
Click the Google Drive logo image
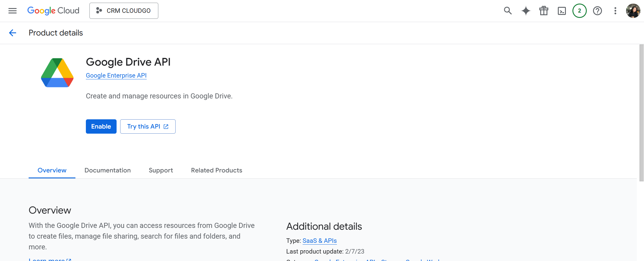tap(57, 73)
